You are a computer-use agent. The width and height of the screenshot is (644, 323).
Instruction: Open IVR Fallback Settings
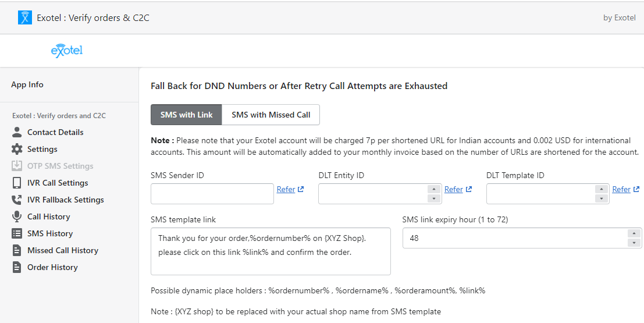[x=66, y=200]
